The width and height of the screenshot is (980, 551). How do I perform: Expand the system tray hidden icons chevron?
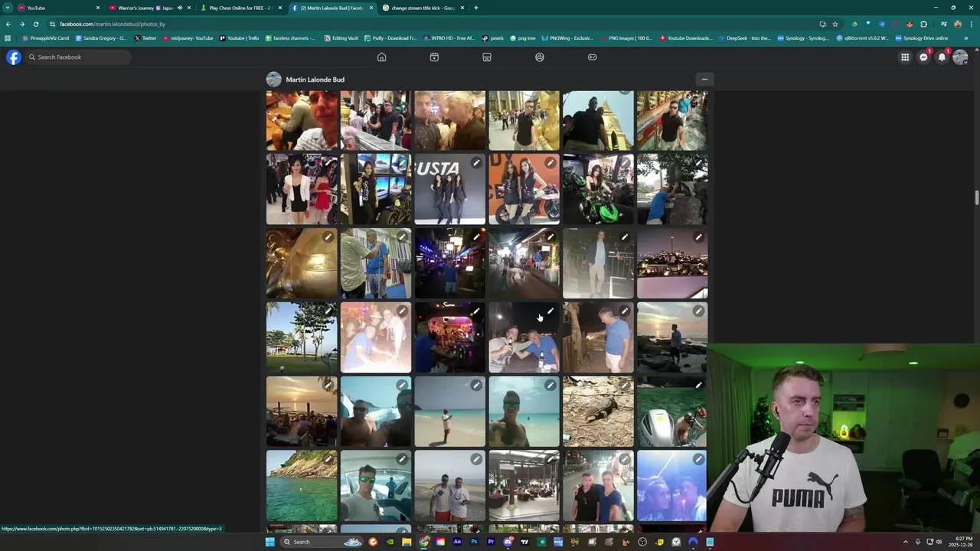[x=905, y=542]
